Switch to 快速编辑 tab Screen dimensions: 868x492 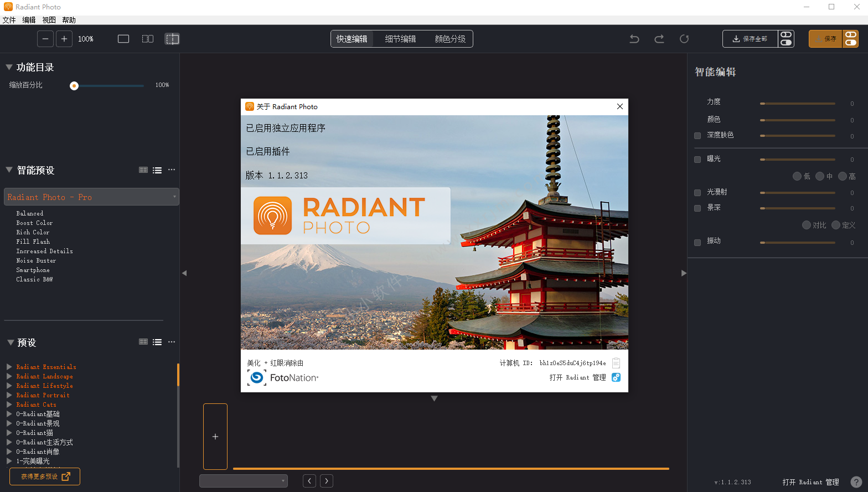point(352,39)
